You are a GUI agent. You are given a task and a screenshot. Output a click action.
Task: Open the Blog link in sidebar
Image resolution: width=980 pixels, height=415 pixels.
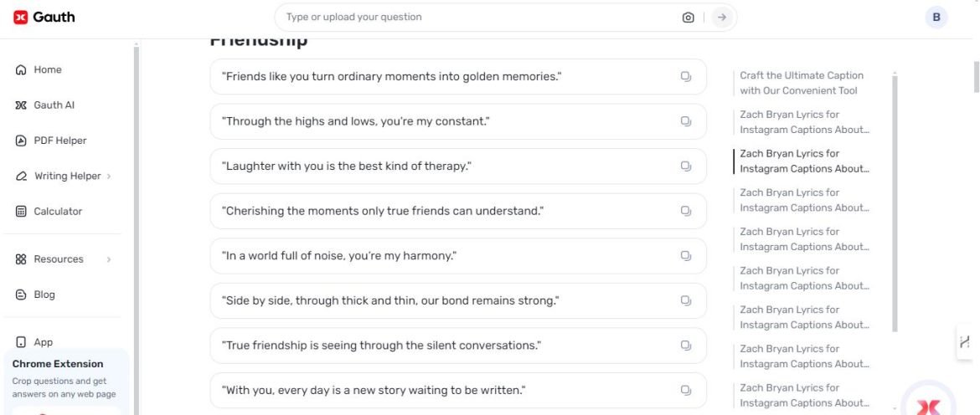(44, 295)
